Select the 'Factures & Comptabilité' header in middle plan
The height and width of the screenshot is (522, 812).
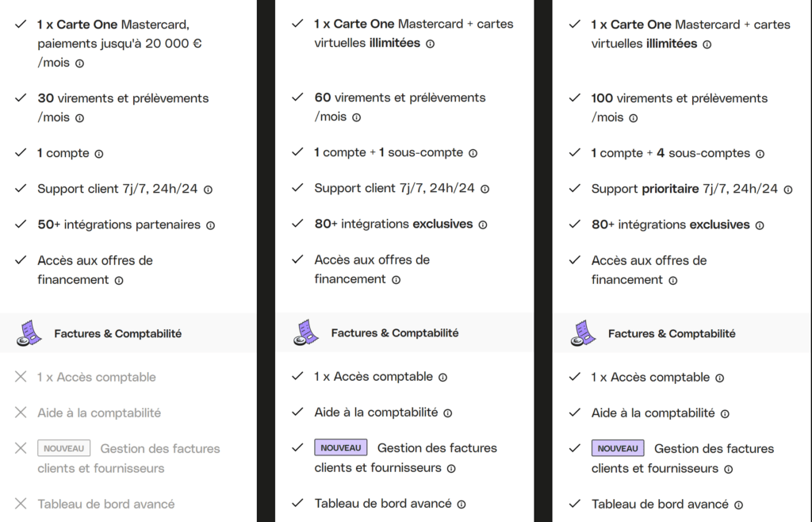[x=395, y=333]
